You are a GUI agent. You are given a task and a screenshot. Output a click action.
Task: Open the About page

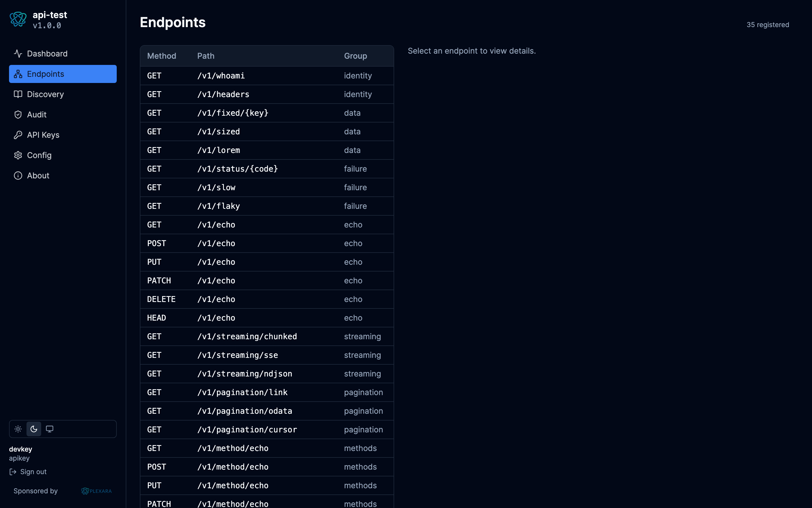click(63, 176)
